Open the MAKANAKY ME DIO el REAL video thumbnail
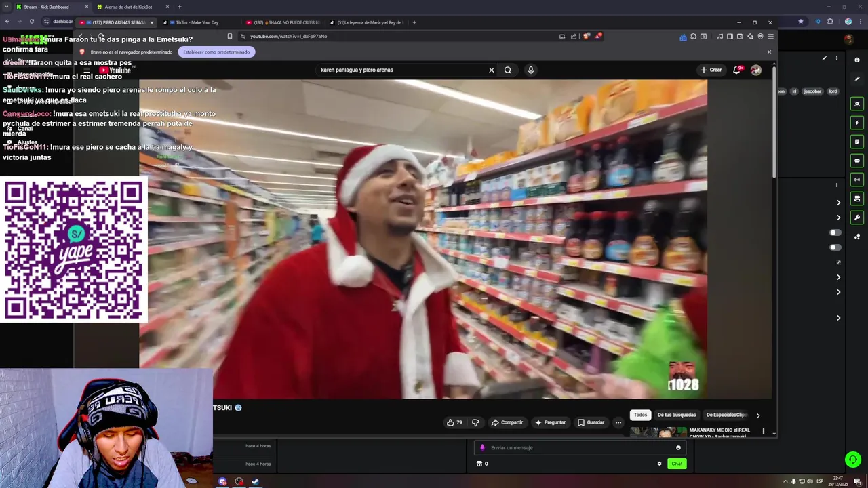This screenshot has height=488, width=868. tap(658, 432)
